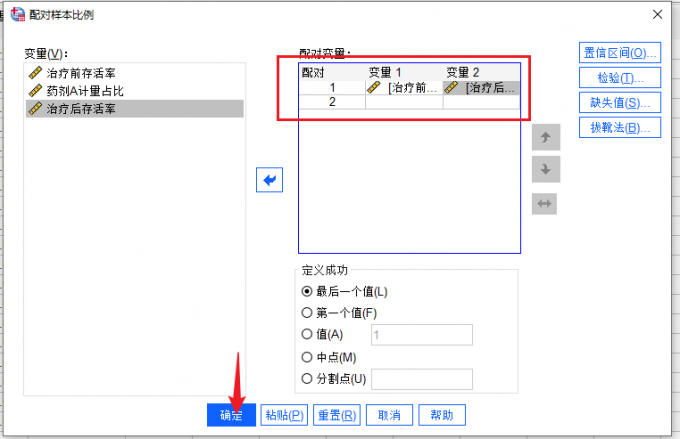Click the SPSS dialog title icon
The width and height of the screenshot is (680, 439).
click(x=18, y=14)
